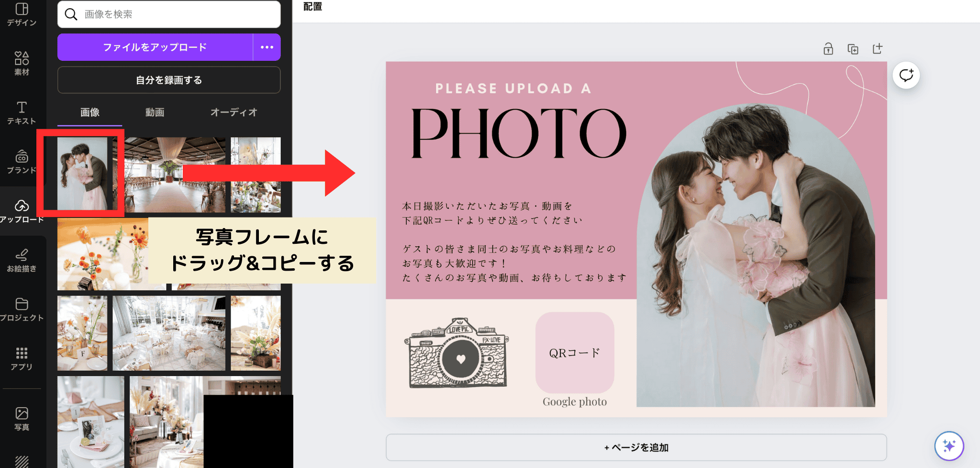
Task: Click the 自分を録画する button
Action: tap(169, 80)
